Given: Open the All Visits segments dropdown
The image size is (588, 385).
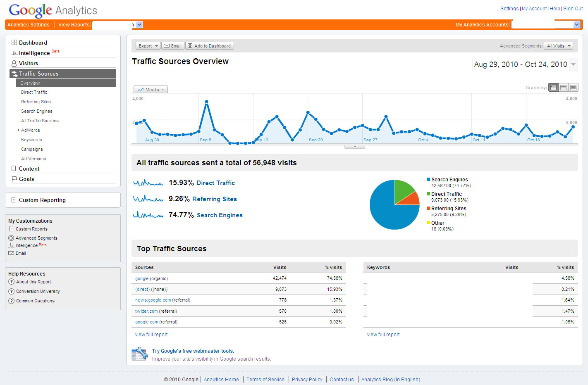Looking at the screenshot, I should 558,46.
